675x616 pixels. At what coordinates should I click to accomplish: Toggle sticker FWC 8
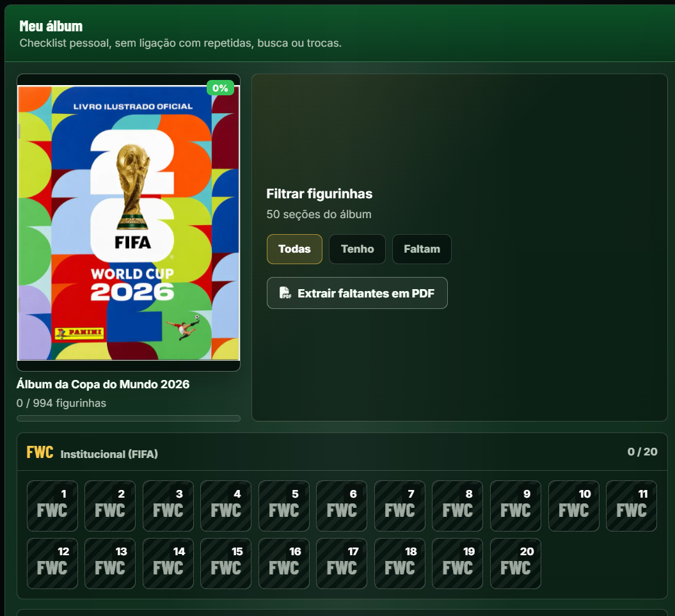pyautogui.click(x=457, y=506)
